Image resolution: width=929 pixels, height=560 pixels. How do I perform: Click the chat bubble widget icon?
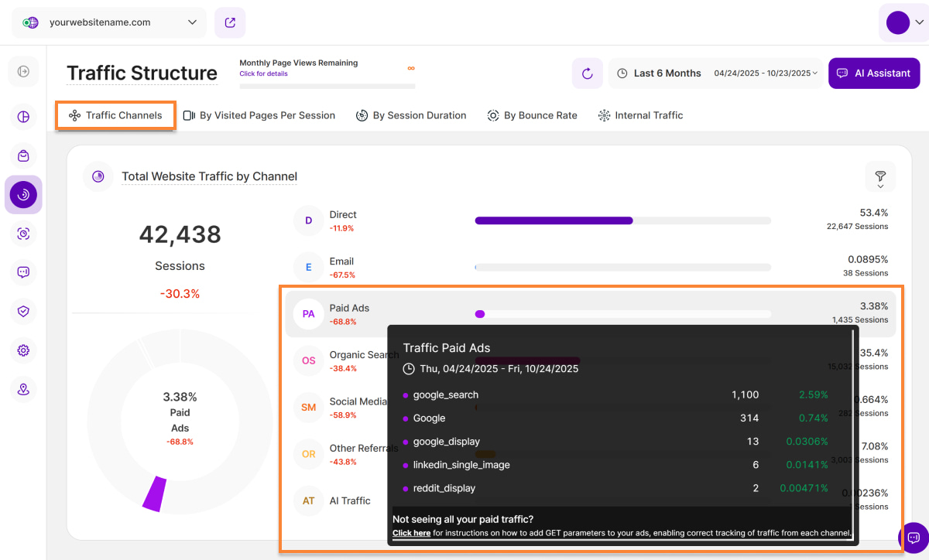coord(913,538)
